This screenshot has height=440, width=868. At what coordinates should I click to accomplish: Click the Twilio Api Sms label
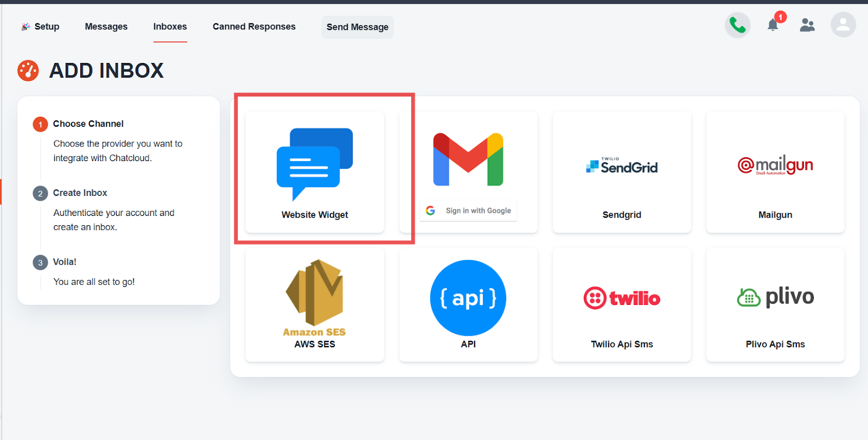(x=622, y=344)
